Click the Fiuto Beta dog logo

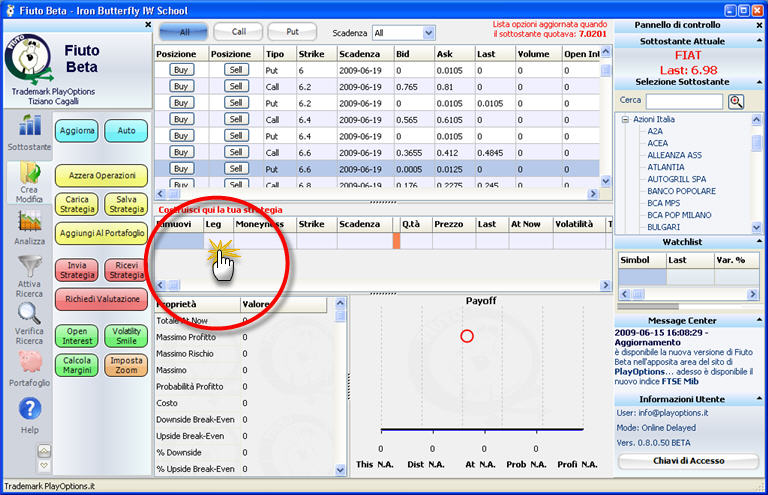pyautogui.click(x=28, y=59)
